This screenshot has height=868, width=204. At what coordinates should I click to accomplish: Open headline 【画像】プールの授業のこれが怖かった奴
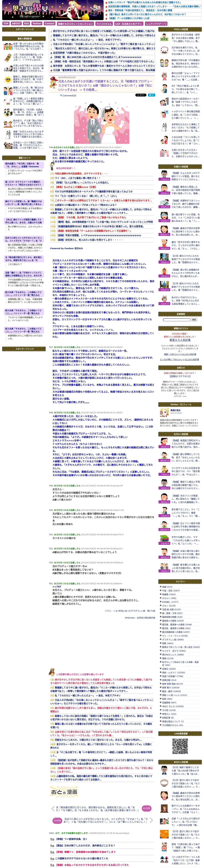coord(129,19)
